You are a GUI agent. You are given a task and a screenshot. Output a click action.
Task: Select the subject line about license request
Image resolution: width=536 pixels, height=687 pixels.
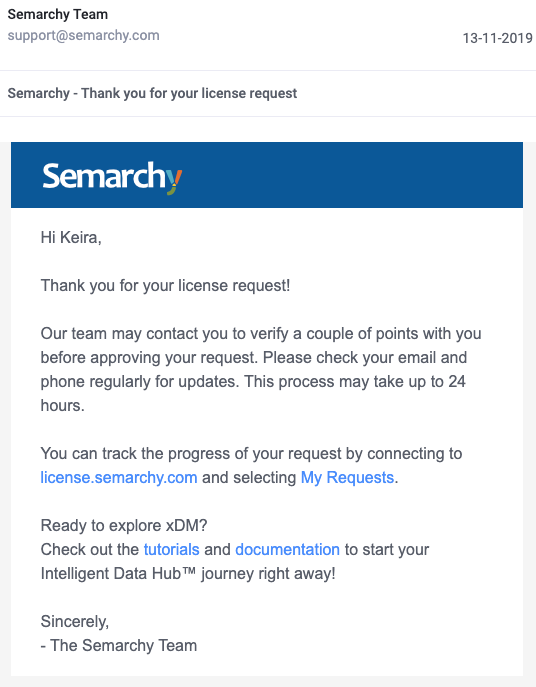pos(152,93)
